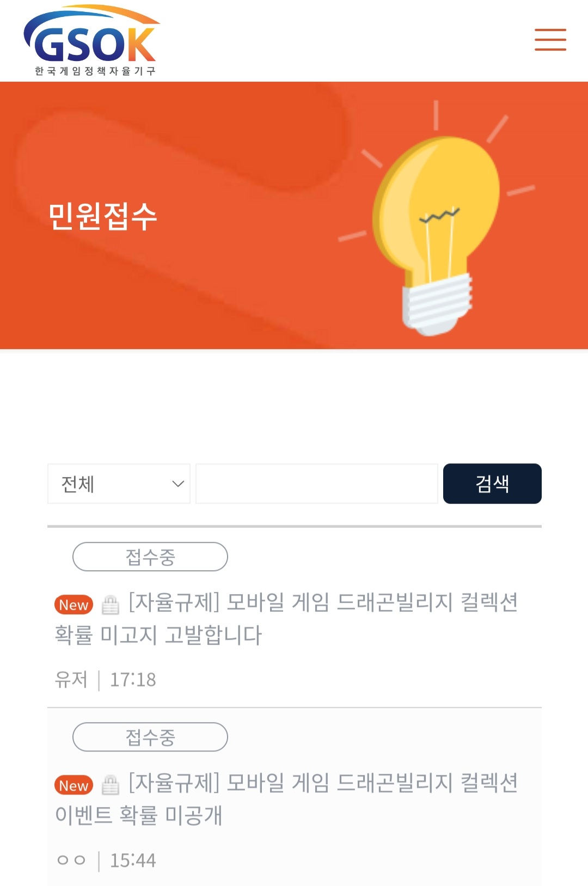The width and height of the screenshot is (588, 886).
Task: Click the 15:44 timestamp
Action: click(x=133, y=860)
